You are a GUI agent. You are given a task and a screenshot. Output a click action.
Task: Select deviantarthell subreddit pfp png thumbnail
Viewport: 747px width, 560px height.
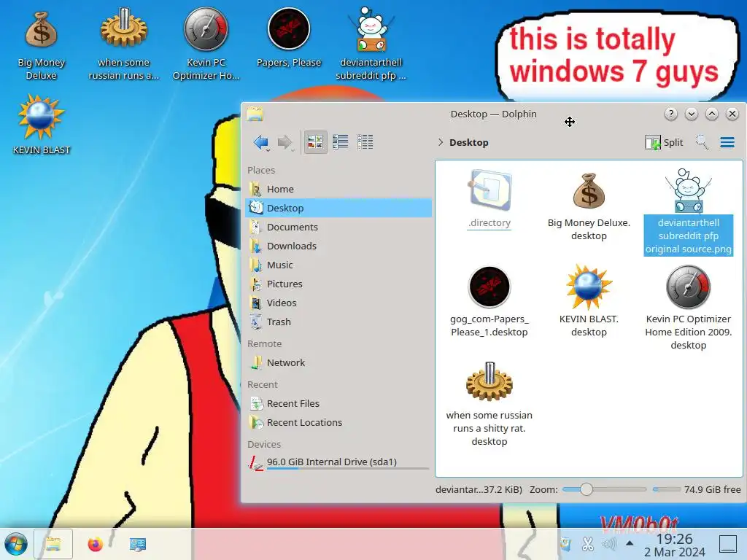[x=689, y=190]
